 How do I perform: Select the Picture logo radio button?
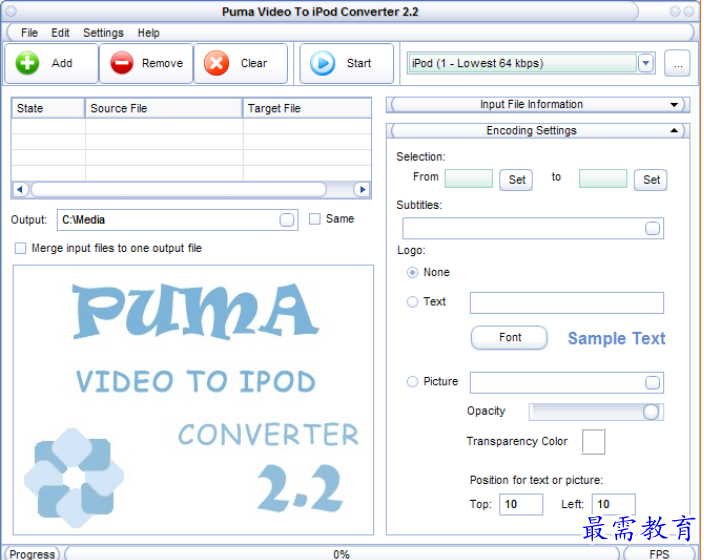pos(412,382)
